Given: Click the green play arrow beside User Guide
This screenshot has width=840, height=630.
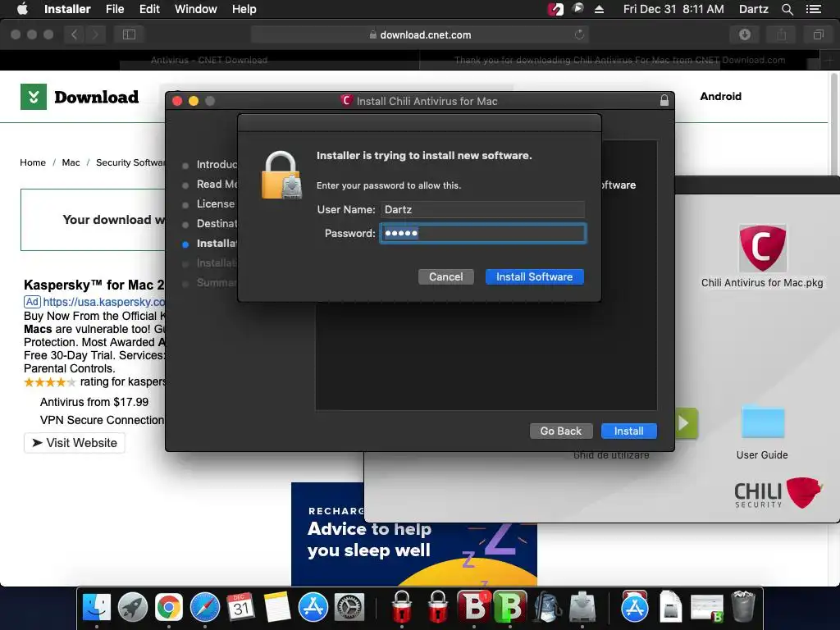Looking at the screenshot, I should point(685,423).
